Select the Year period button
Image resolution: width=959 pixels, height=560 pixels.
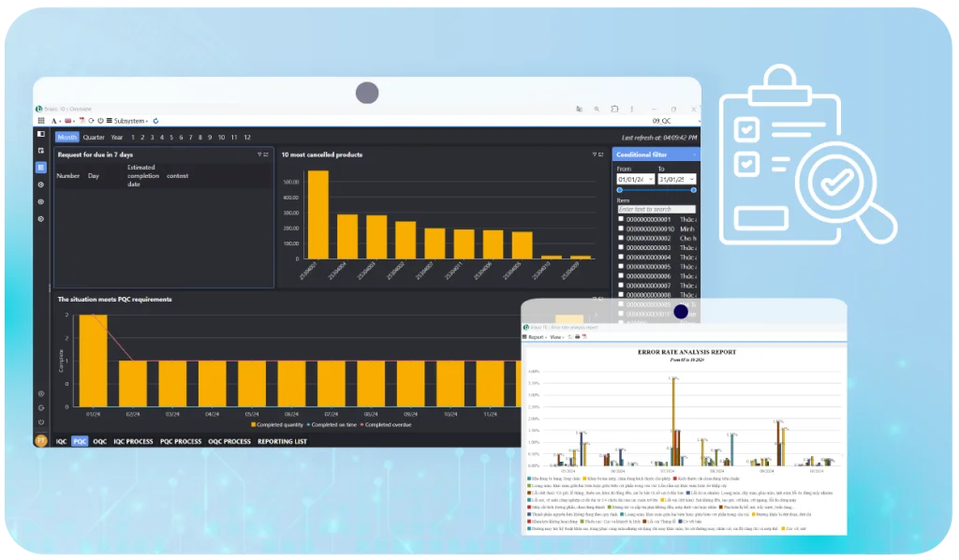click(117, 138)
